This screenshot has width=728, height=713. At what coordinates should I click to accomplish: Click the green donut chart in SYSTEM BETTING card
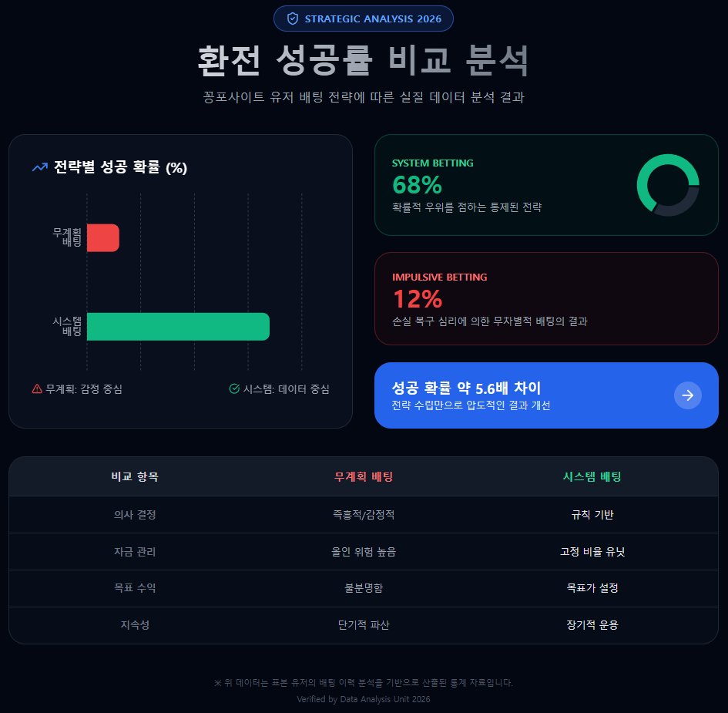[x=666, y=185]
